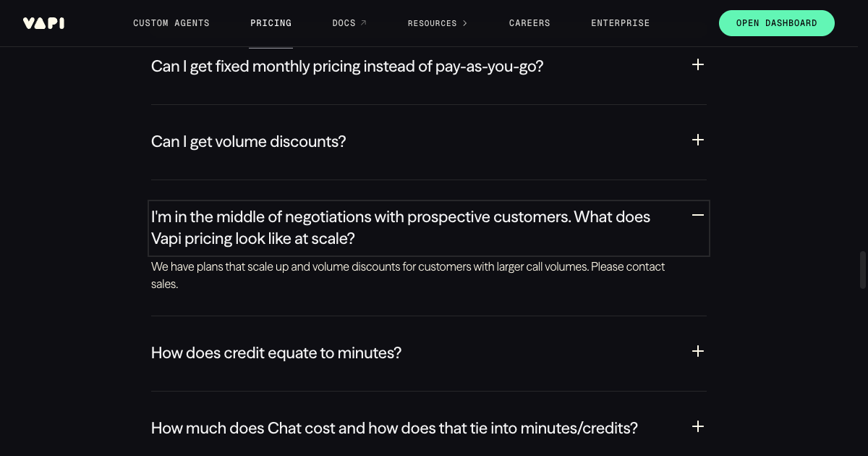Select the Pricing tab in navigation
This screenshot has width=868, height=456.
pos(271,22)
